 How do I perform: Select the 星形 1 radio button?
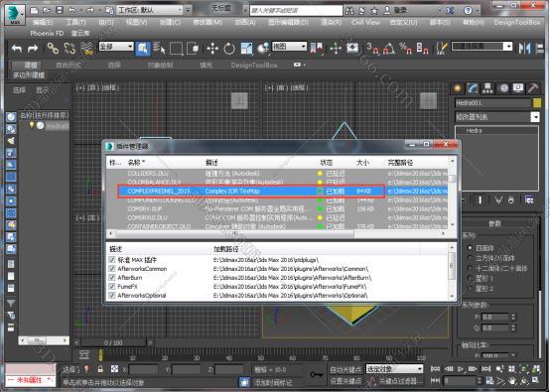[470, 279]
